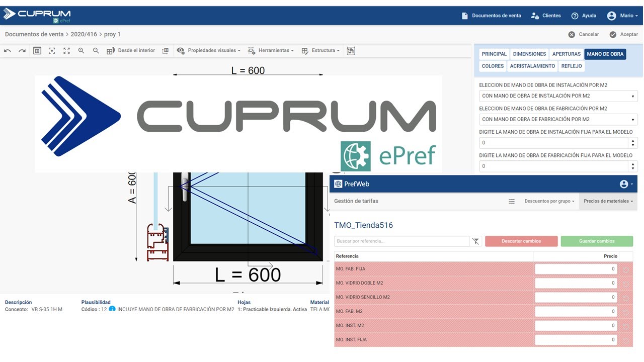Image resolution: width=644 pixels, height=362 pixels.
Task: Revert the MO. INST. M2 row change
Action: coord(626,326)
